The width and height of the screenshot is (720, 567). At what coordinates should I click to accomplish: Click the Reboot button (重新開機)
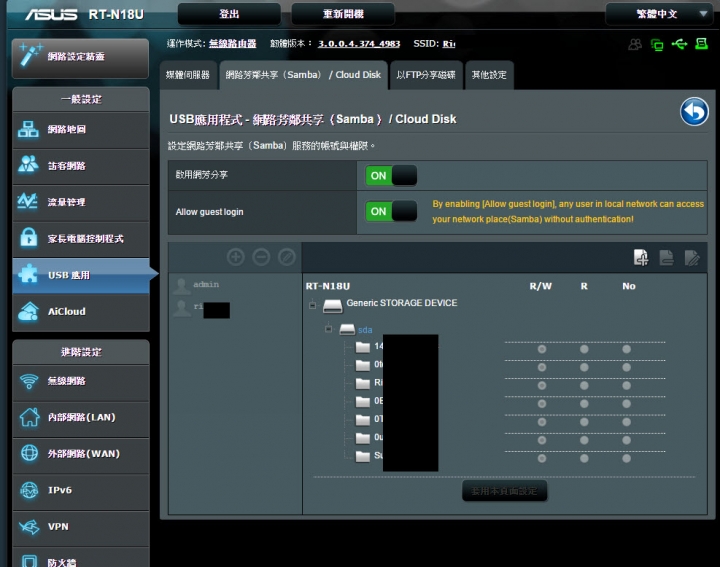(x=343, y=14)
